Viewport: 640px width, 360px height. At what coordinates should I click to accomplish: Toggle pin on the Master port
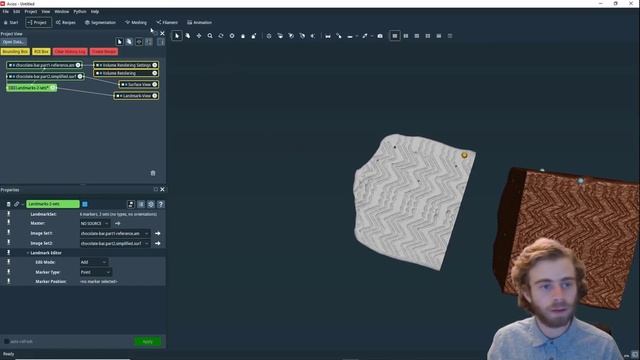(x=9, y=223)
